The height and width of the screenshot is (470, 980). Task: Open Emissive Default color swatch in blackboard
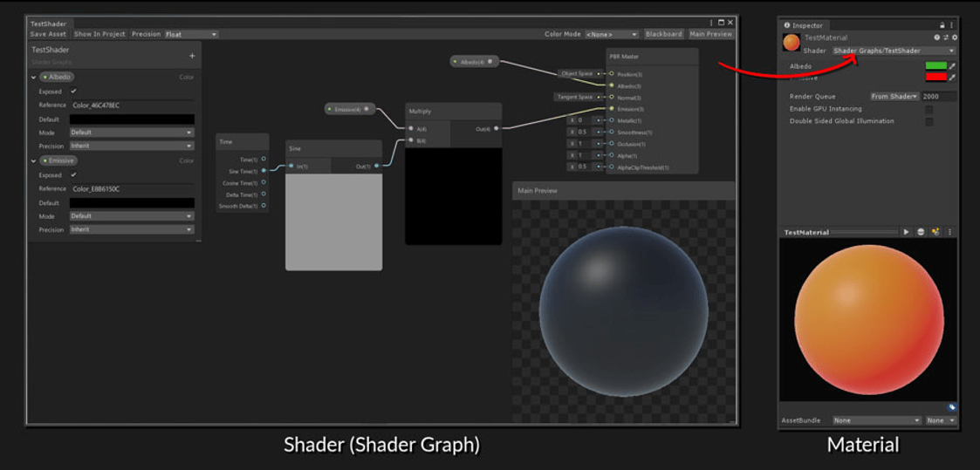point(132,203)
